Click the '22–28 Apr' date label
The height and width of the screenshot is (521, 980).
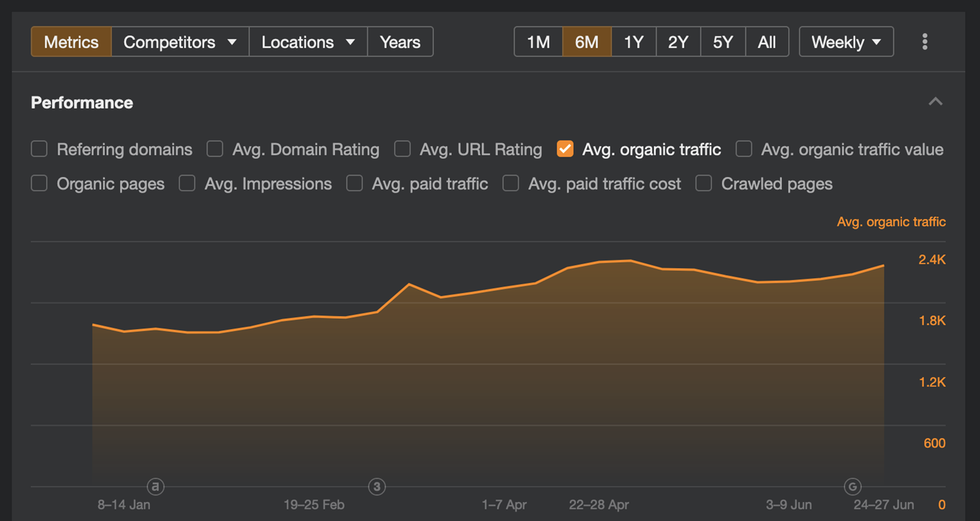[599, 505]
